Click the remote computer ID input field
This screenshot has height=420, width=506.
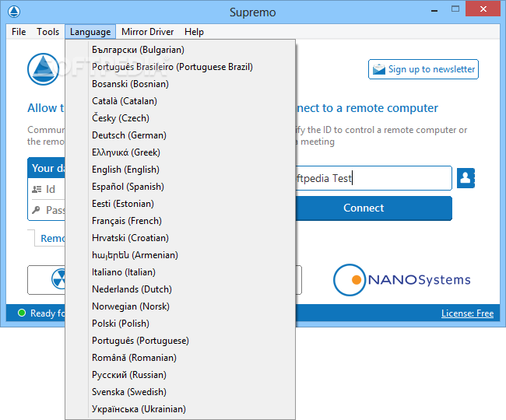(374, 178)
